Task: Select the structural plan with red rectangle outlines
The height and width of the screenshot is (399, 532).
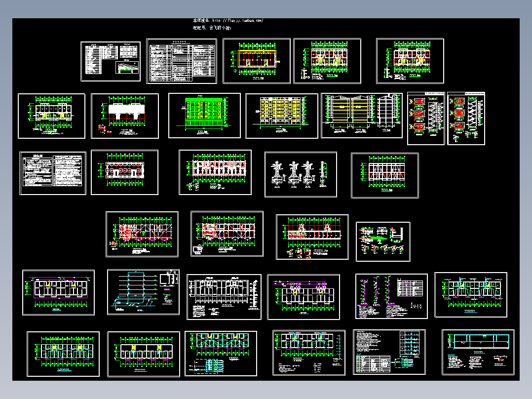Action: coord(215,172)
